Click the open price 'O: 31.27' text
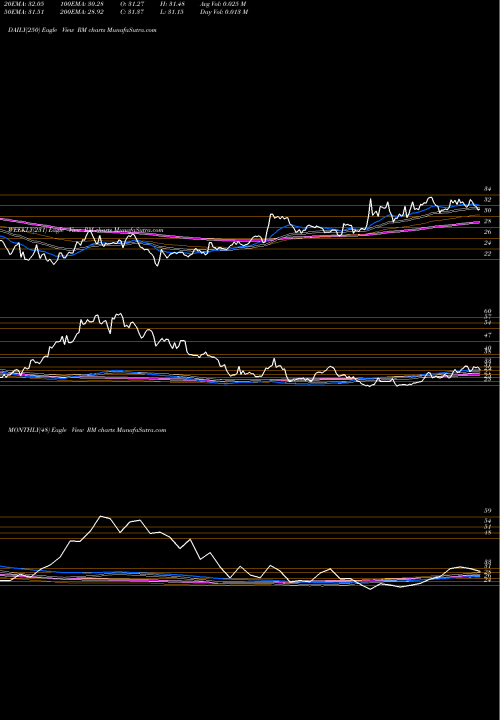The width and height of the screenshot is (500, 720). (133, 4)
